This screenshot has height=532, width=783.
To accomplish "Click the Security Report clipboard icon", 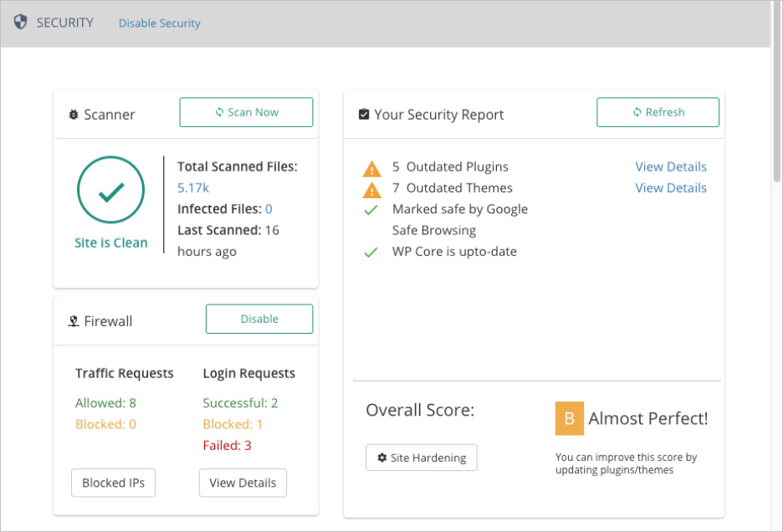I will (364, 115).
